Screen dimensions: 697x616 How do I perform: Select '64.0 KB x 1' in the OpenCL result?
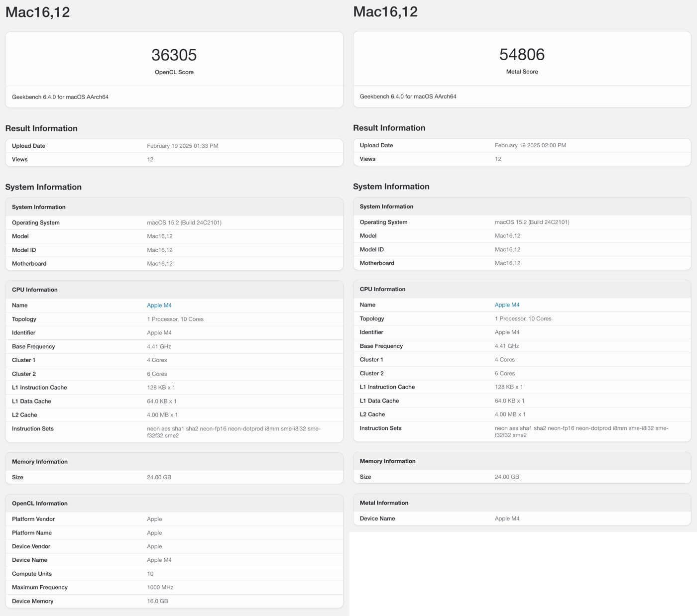point(162,402)
